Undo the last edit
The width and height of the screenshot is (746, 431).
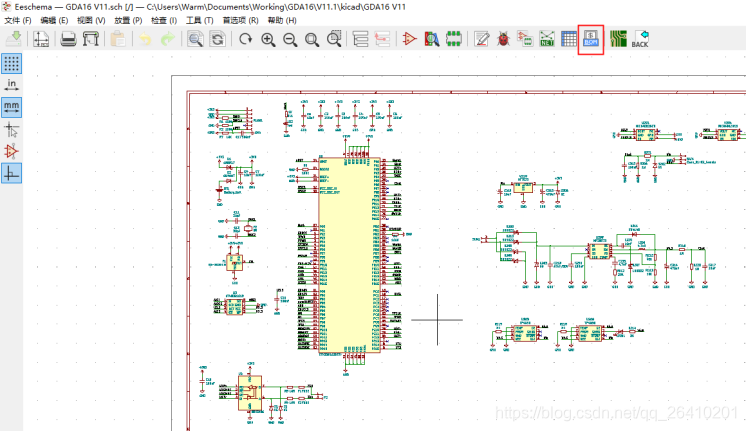(x=145, y=39)
